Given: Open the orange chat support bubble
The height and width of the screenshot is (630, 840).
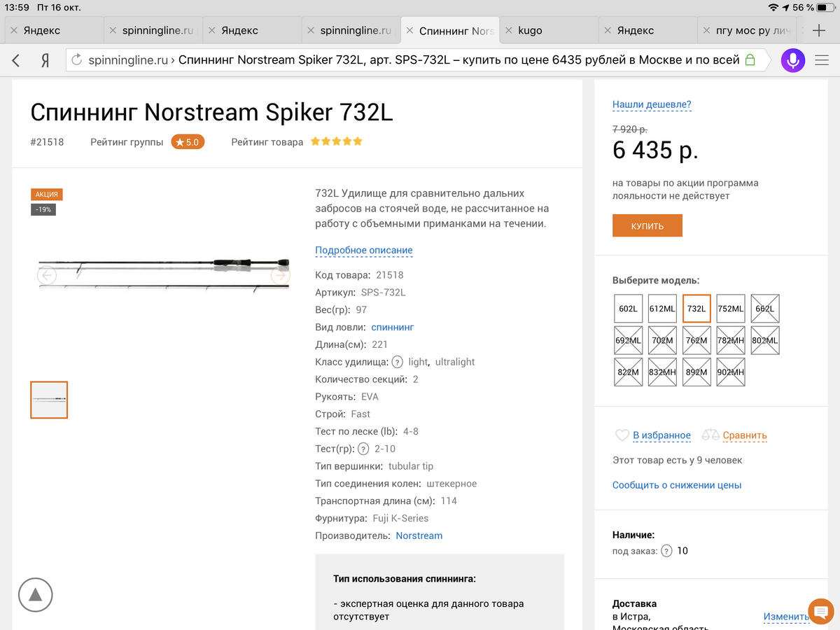Looking at the screenshot, I should (x=820, y=612).
